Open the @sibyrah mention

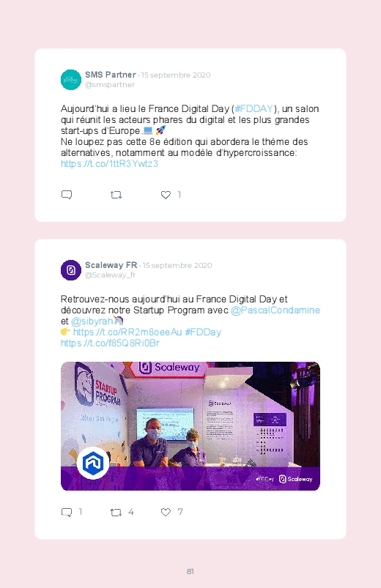(92, 321)
